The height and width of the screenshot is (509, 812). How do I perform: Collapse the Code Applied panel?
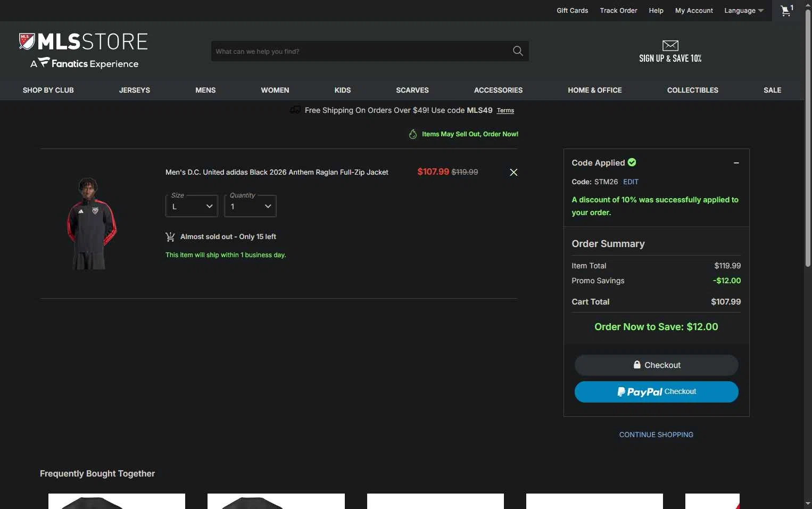(x=736, y=163)
